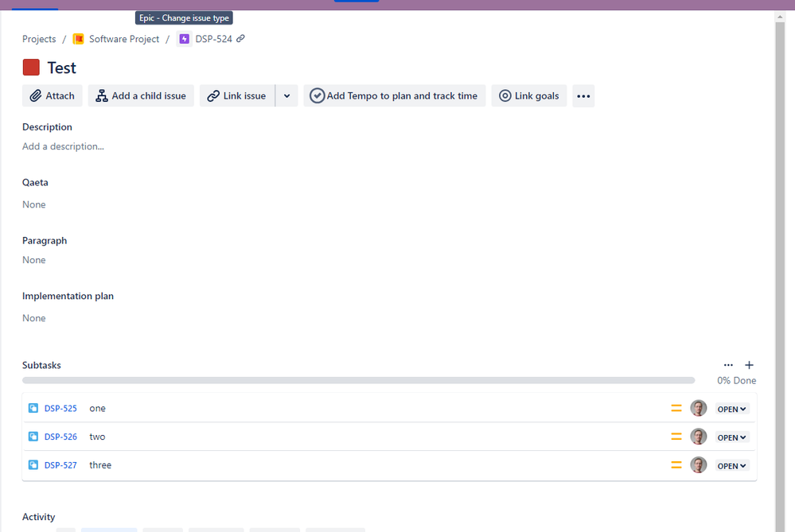
Task: Open the status dropdown on subtask three
Action: [x=731, y=465]
